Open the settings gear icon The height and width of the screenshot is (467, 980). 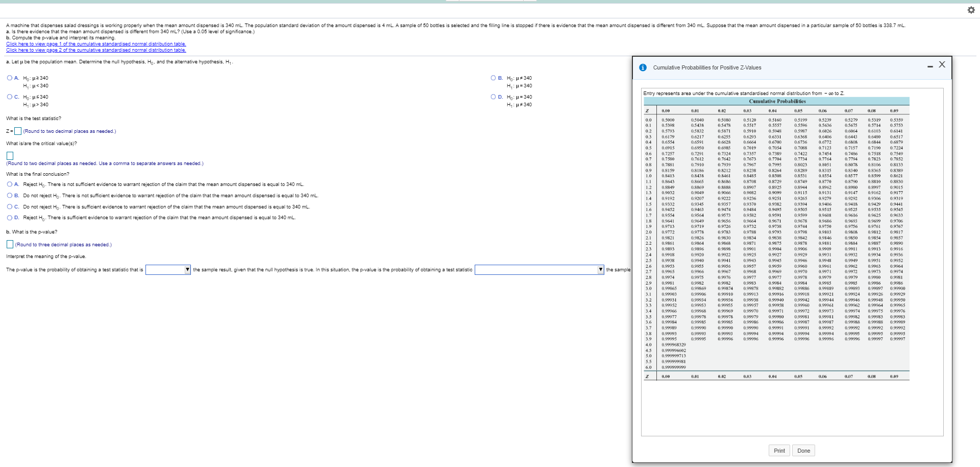pos(971,10)
